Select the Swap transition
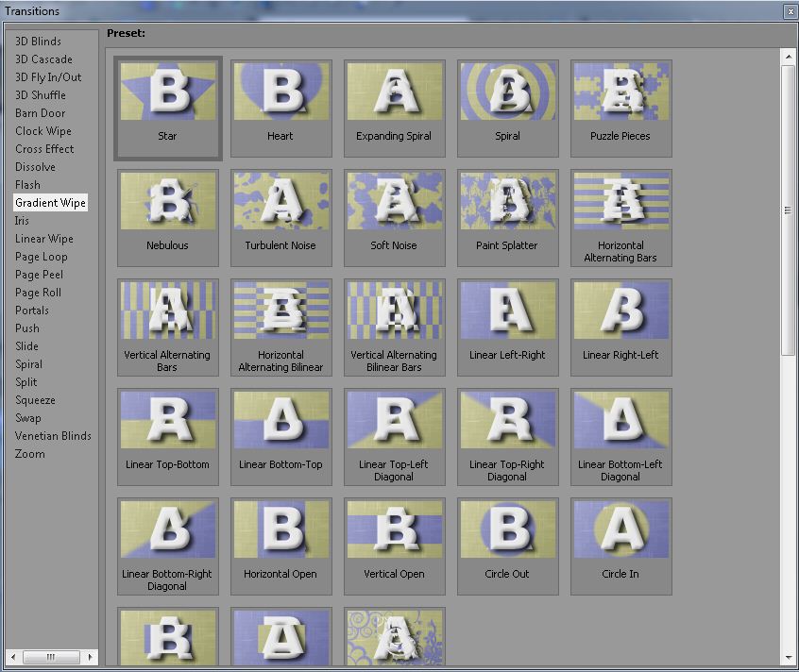Image resolution: width=799 pixels, height=672 pixels. [x=28, y=418]
